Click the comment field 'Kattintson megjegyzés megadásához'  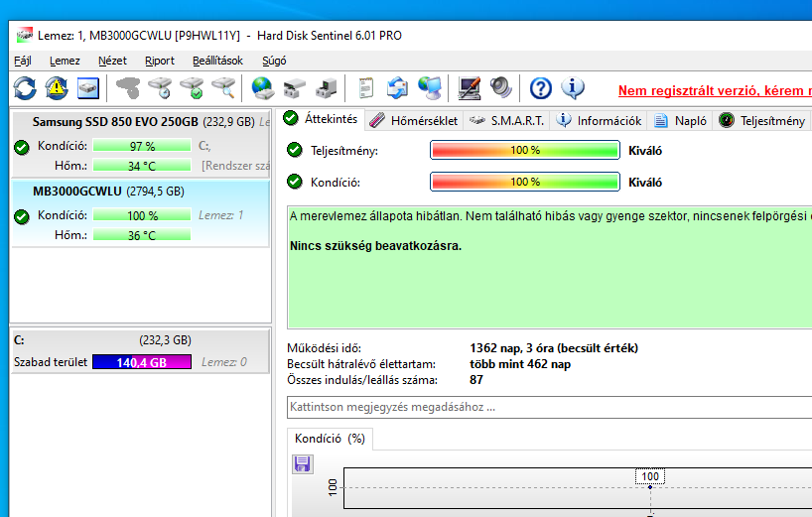tap(550, 407)
